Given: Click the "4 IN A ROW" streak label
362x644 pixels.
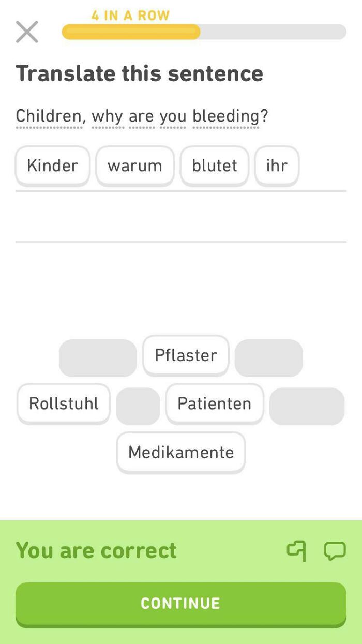Looking at the screenshot, I should pos(129,16).
